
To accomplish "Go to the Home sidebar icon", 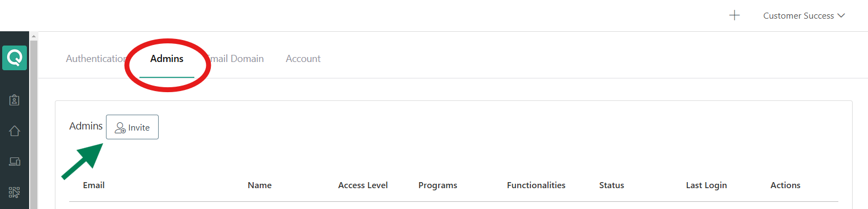I will 14,131.
